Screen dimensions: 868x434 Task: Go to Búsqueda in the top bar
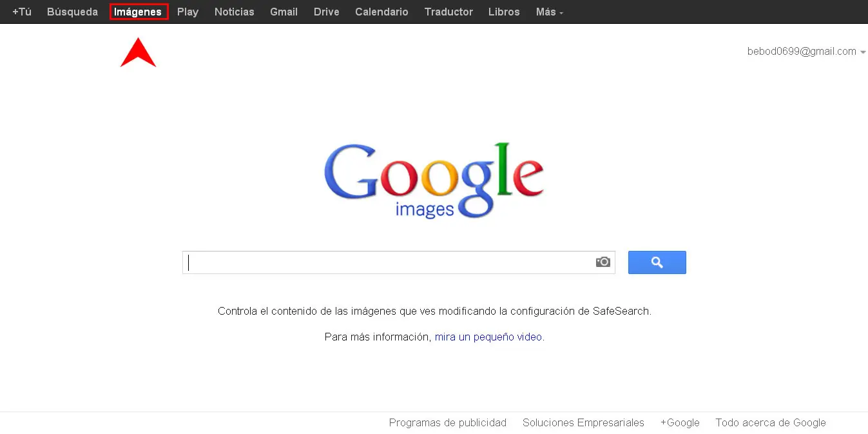point(72,12)
